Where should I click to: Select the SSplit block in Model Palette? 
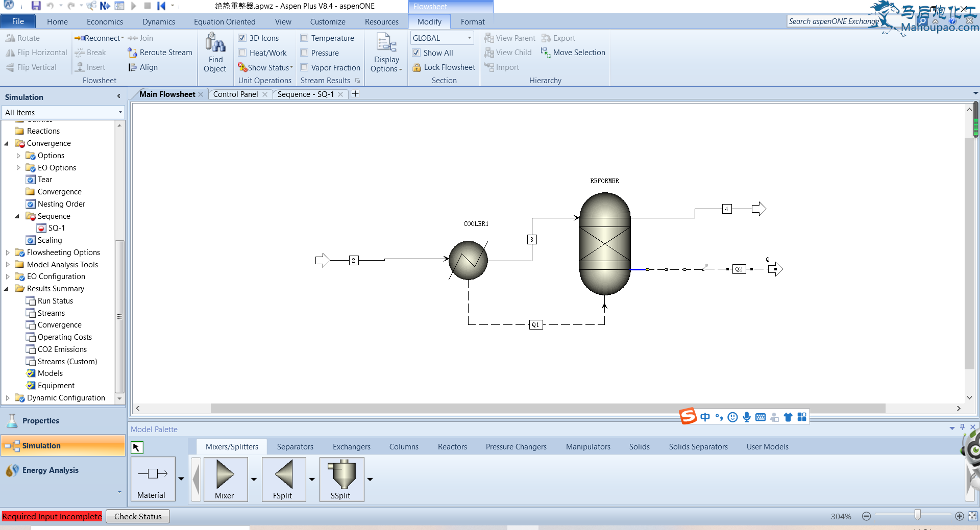point(341,479)
